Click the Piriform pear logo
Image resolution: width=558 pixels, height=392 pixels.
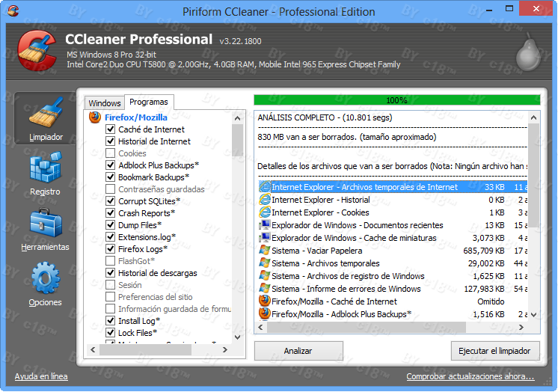529,52
